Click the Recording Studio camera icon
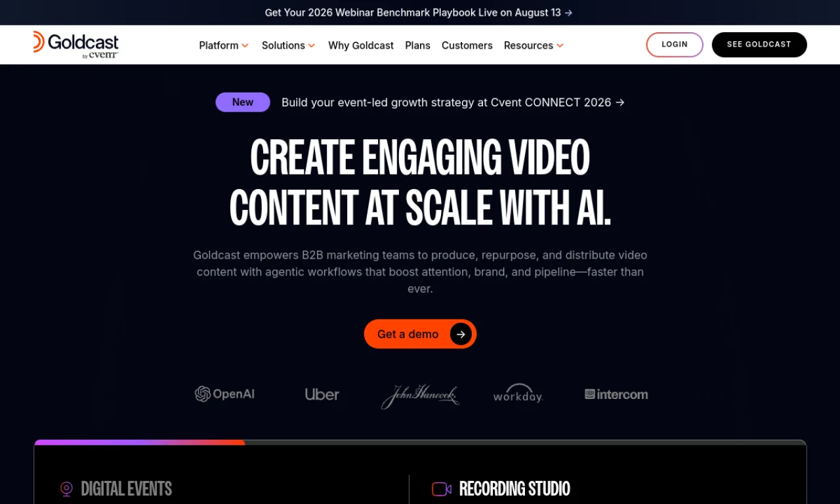840x504 pixels. (x=442, y=489)
